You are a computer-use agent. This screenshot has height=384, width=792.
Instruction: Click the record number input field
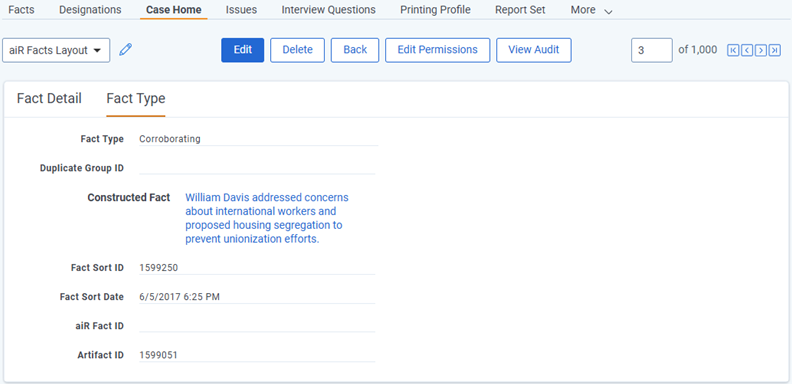click(x=652, y=50)
